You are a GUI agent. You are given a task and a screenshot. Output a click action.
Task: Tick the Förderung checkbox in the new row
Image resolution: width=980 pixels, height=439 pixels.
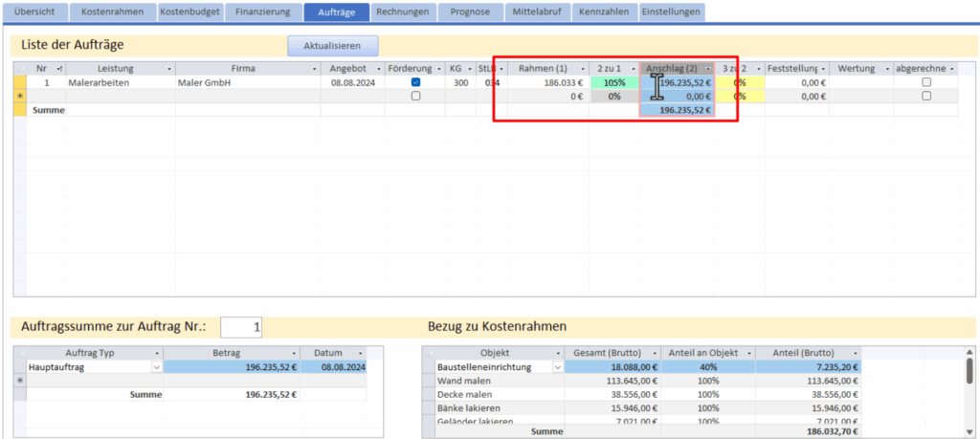415,97
